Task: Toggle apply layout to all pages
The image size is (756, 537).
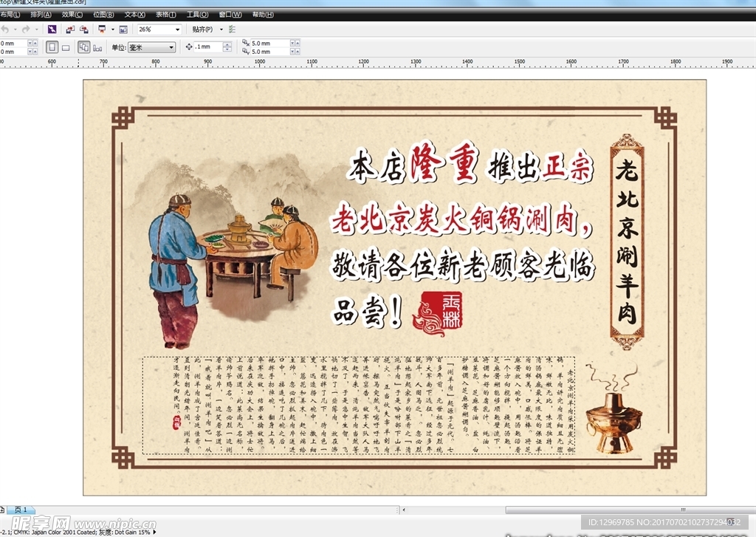Action: click(x=83, y=47)
